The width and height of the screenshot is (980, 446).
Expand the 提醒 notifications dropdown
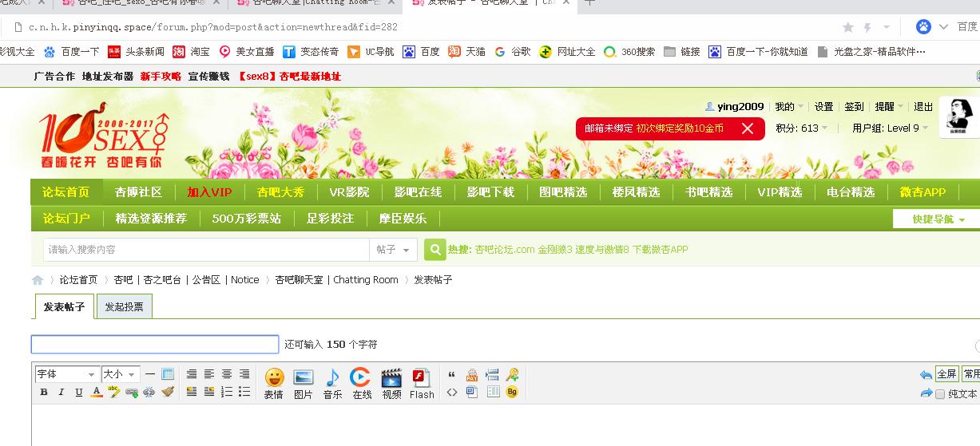tap(889, 107)
